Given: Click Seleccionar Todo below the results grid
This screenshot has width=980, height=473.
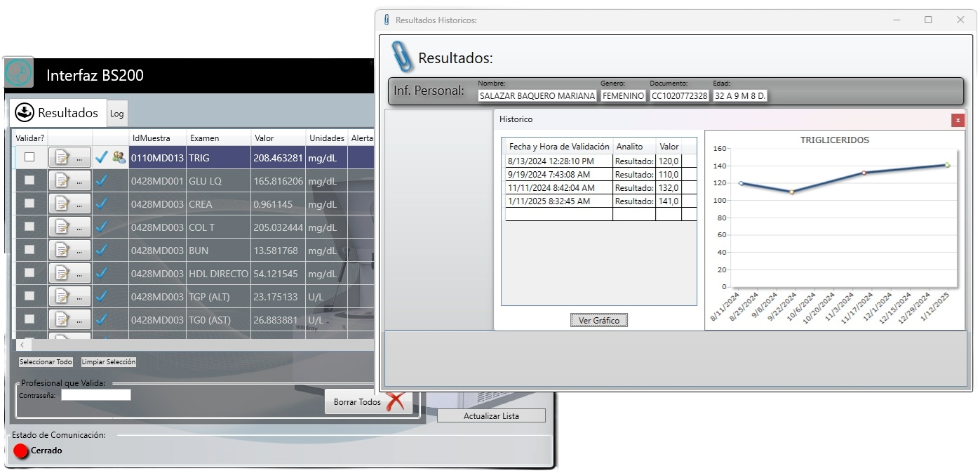Looking at the screenshot, I should [46, 362].
